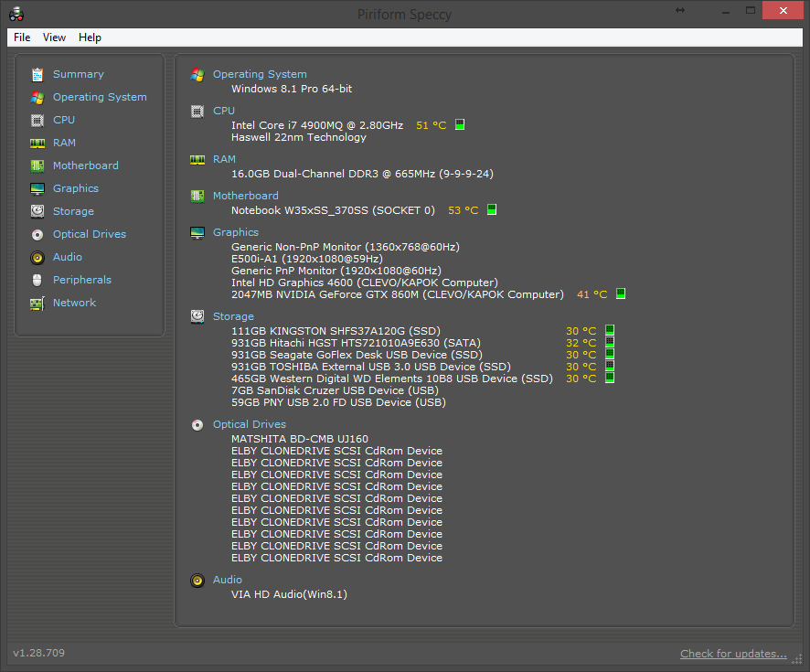Click the CPU temperature value 51 °C
This screenshot has width=810, height=672.
point(432,125)
